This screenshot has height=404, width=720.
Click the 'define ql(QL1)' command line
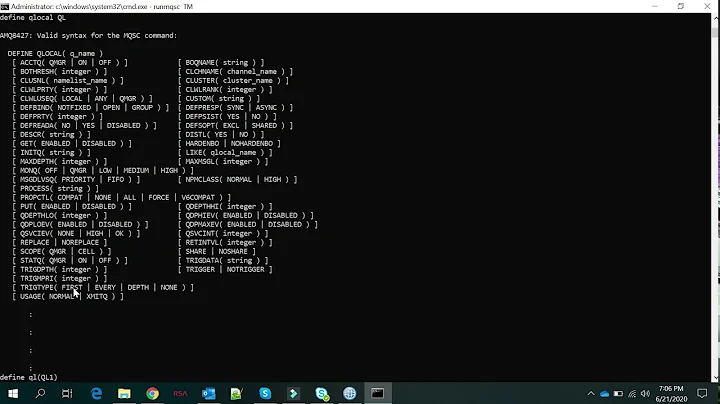(x=29, y=377)
